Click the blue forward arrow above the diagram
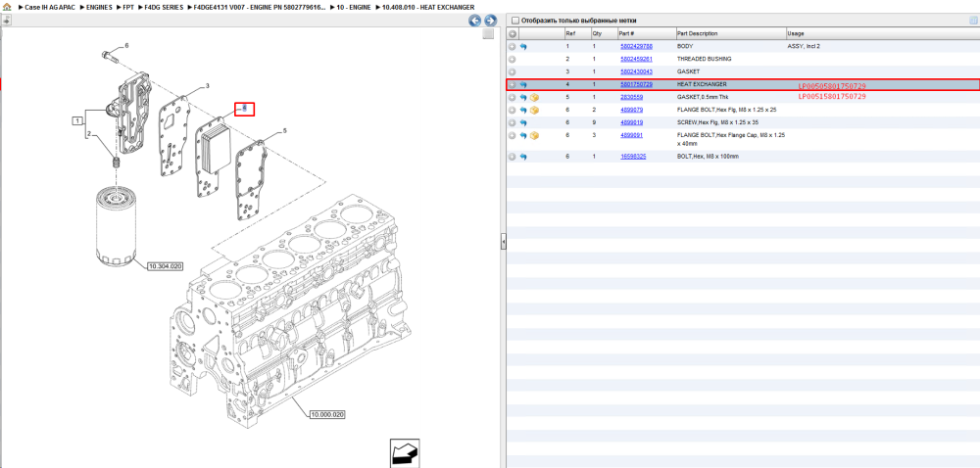The image size is (980, 468). click(491, 21)
